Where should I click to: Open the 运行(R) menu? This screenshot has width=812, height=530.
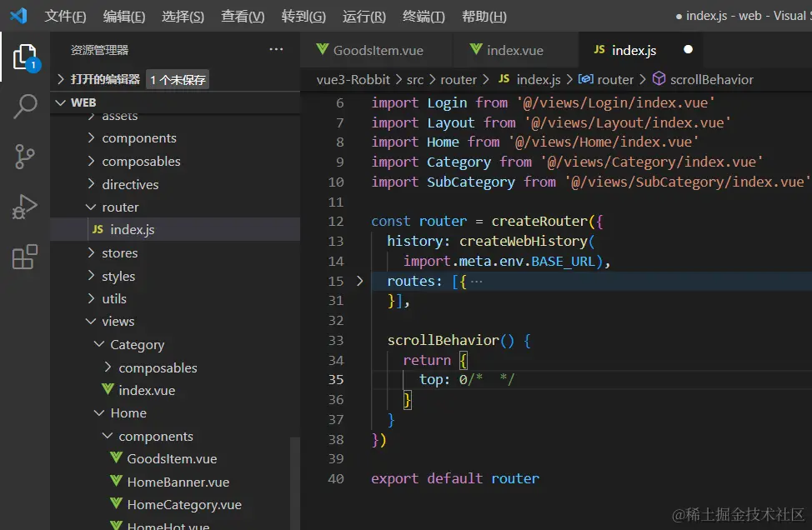point(364,17)
